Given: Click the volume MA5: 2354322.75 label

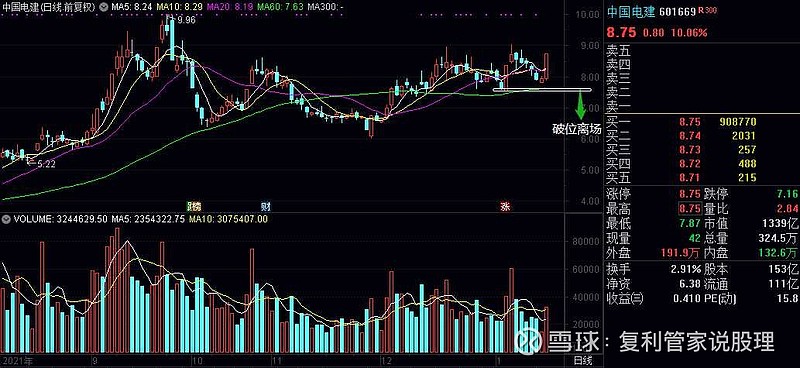Looking at the screenshot, I should [x=148, y=219].
